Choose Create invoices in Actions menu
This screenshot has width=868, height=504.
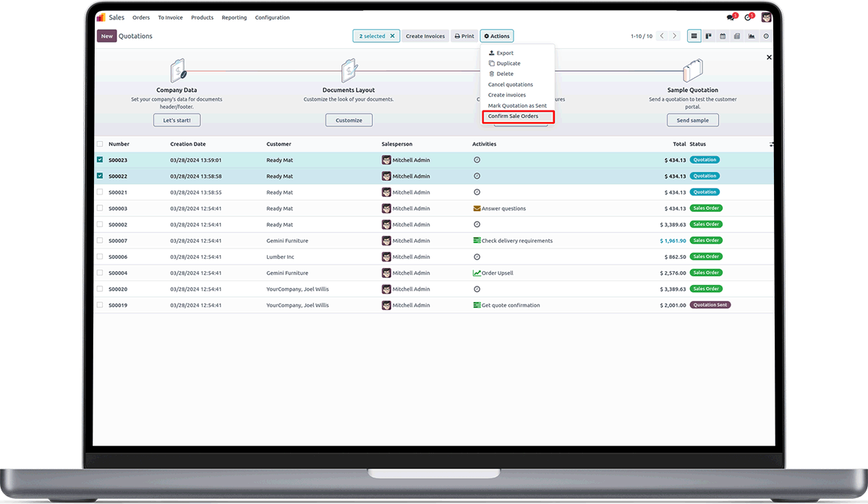coord(517,95)
